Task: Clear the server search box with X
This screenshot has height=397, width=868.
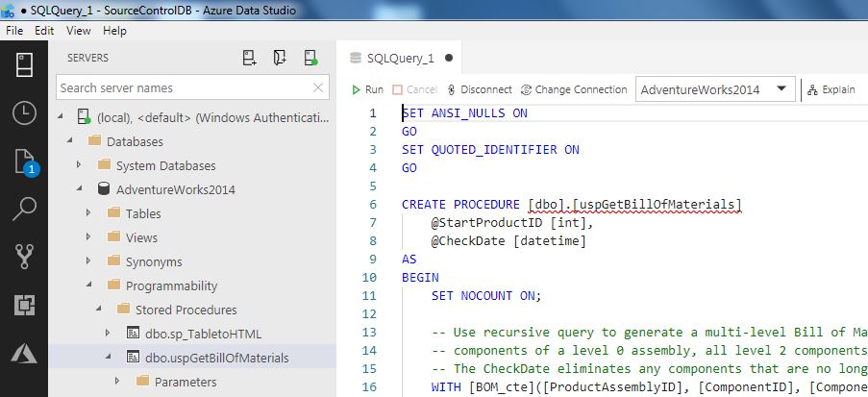Action: 318,87
